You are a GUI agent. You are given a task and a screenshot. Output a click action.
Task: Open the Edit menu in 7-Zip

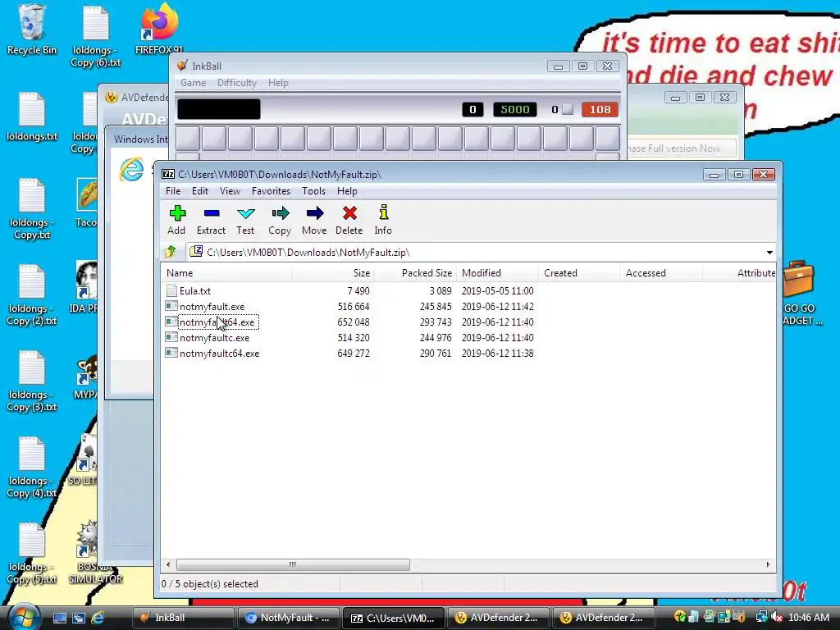[200, 190]
